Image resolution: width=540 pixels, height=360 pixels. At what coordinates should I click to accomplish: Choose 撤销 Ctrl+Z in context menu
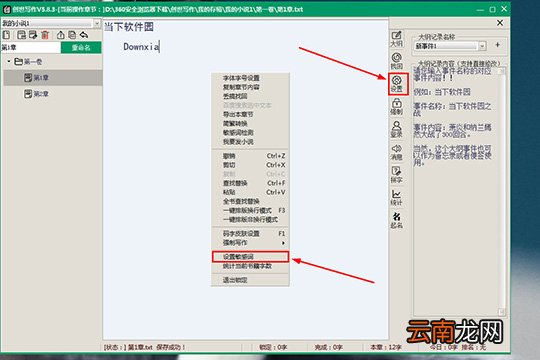(250, 156)
